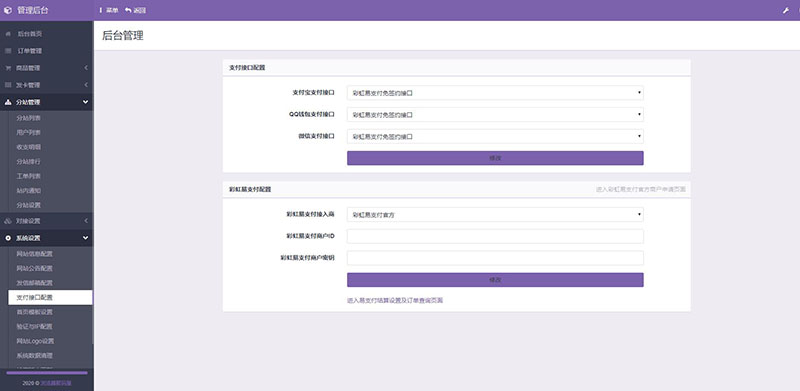
Task: Click the 返回 back arrow in header
Action: [x=135, y=10]
